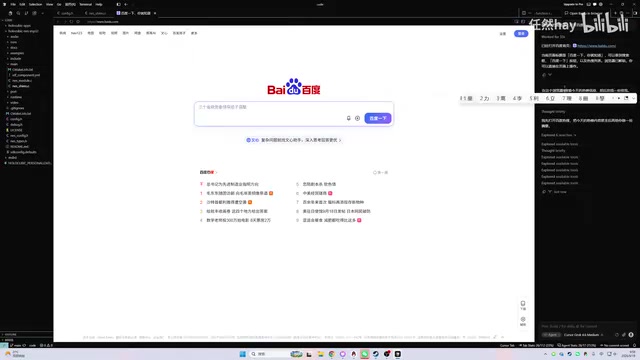The width and height of the screenshot is (640, 360).
Task: Open idf_component.yml file
Action: 26,75
